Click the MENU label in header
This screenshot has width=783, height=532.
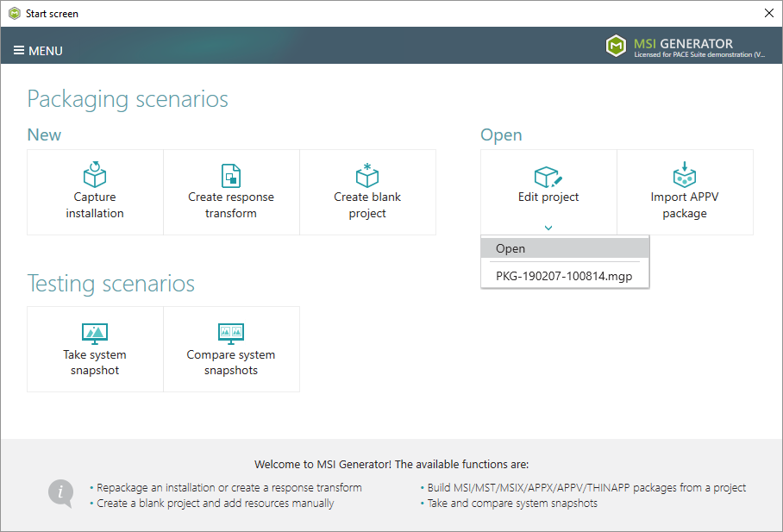46,51
